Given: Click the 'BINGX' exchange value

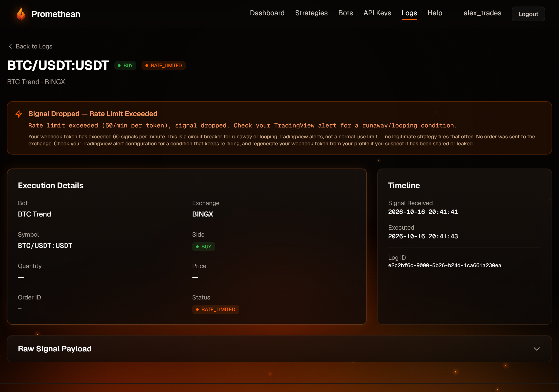Looking at the screenshot, I should click(203, 214).
